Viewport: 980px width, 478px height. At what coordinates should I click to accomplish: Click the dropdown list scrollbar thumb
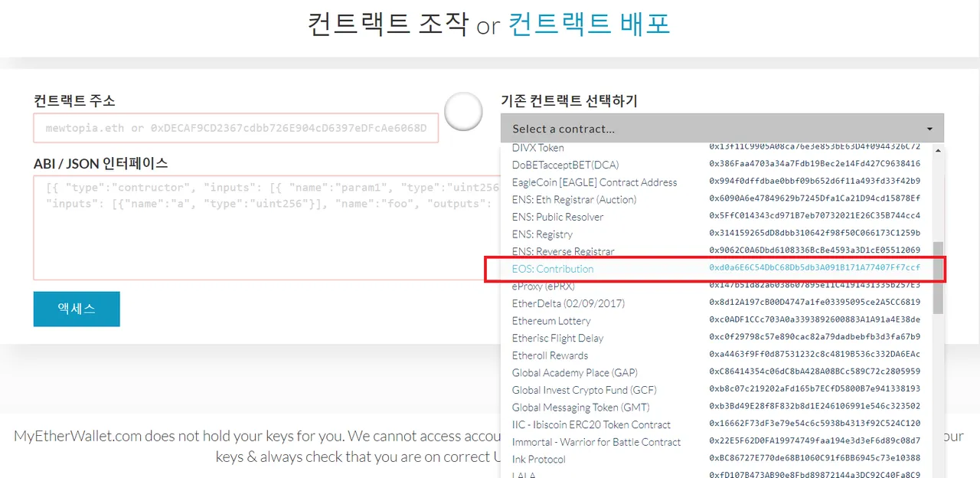[x=938, y=278]
